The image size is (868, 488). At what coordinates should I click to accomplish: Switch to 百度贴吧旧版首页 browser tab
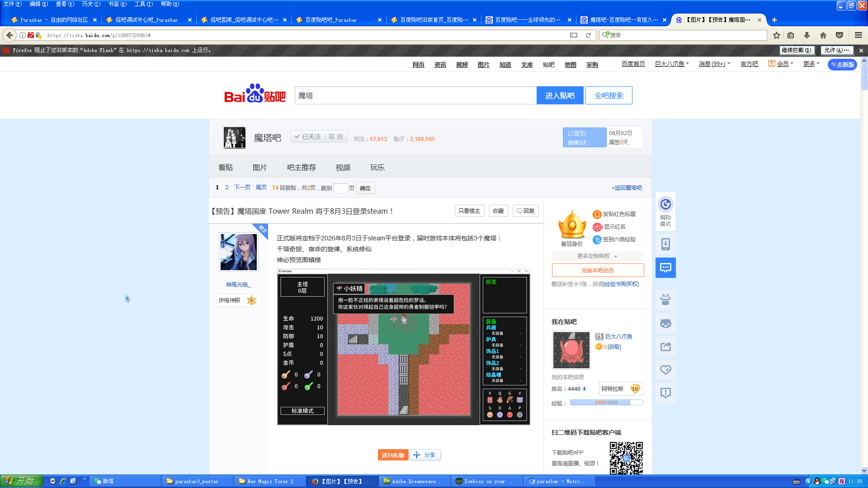pos(434,20)
